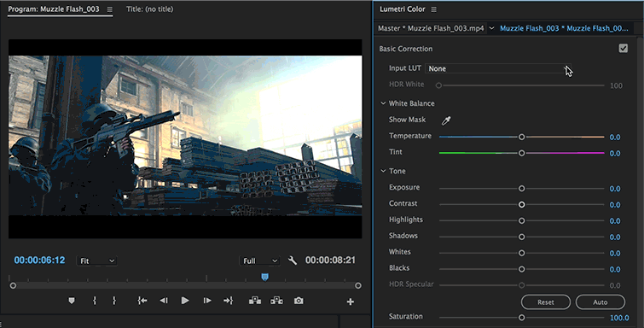Collapse the Tone section
644x328 pixels.
[x=383, y=171]
